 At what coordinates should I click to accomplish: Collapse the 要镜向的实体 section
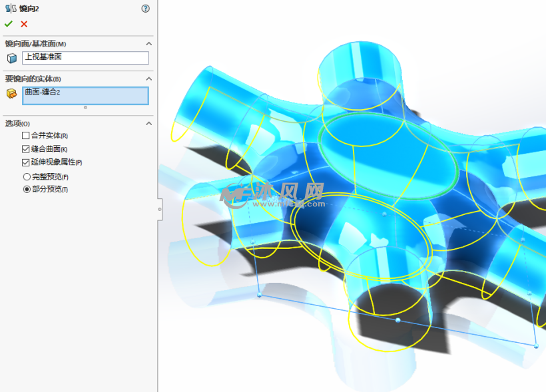(148, 79)
